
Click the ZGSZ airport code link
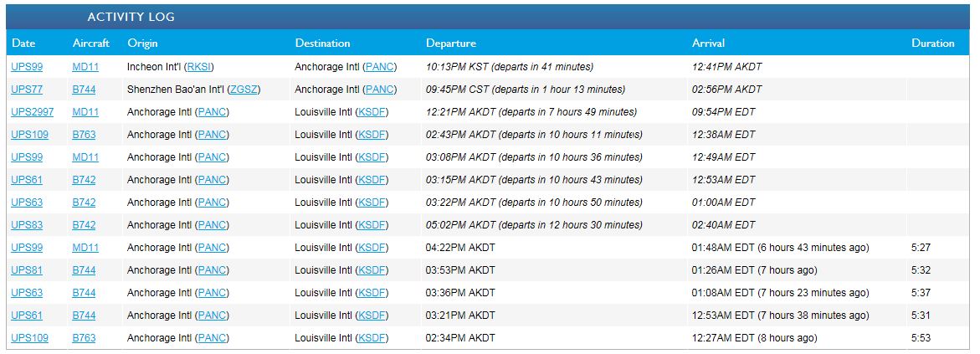point(244,90)
